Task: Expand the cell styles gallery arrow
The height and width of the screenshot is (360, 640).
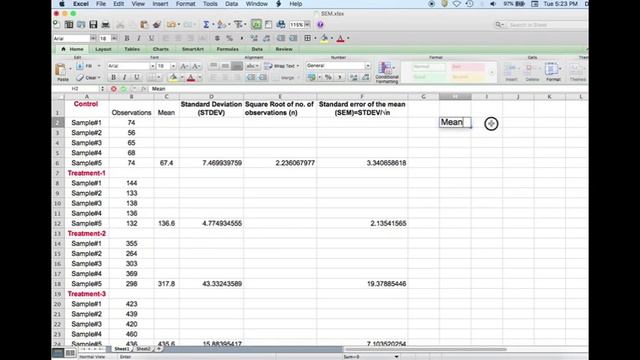Action: tap(492, 73)
